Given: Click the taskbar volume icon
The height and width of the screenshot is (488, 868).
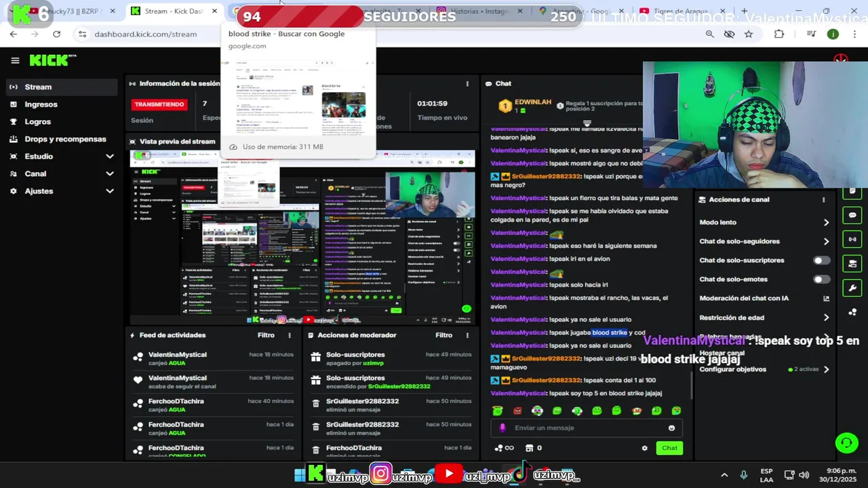Looking at the screenshot, I should [804, 475].
